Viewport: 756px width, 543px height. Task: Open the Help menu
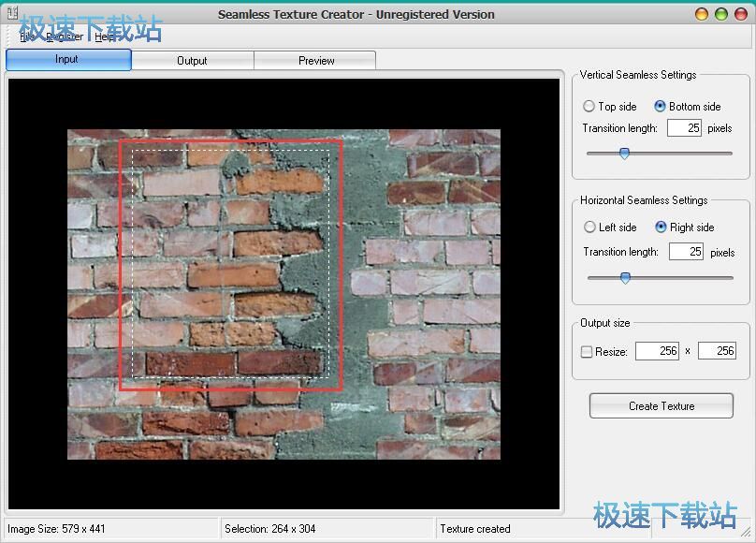pos(106,37)
